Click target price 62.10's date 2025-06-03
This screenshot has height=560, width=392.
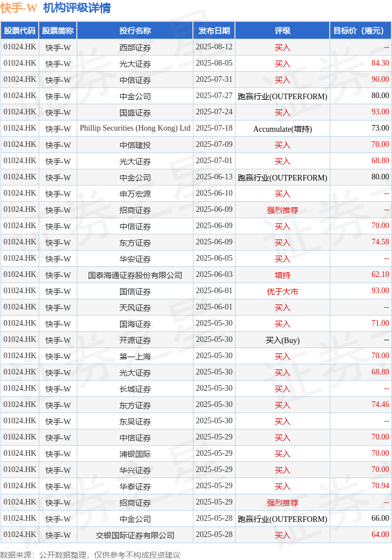click(214, 274)
